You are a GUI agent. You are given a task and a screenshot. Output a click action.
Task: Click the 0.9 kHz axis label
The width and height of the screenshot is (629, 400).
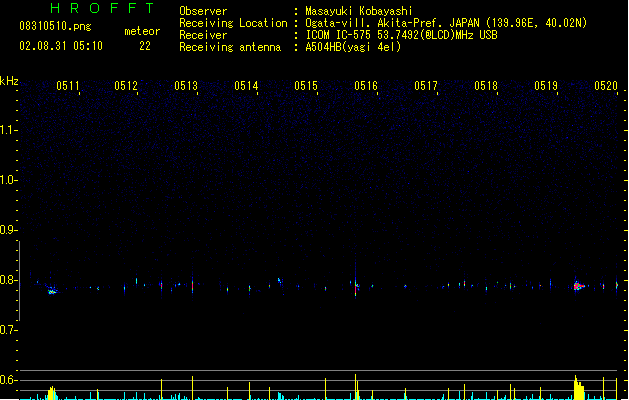(8, 230)
